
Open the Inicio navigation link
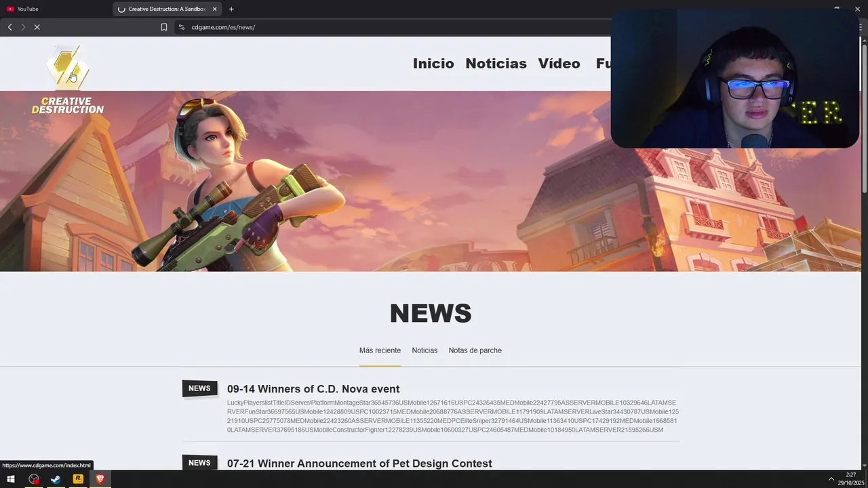pos(433,63)
